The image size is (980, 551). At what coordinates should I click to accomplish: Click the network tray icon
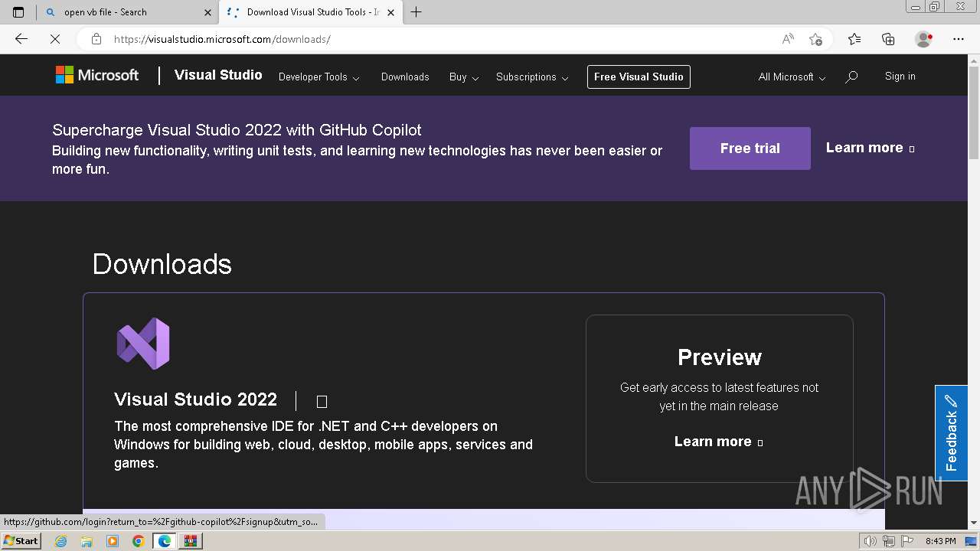889,541
